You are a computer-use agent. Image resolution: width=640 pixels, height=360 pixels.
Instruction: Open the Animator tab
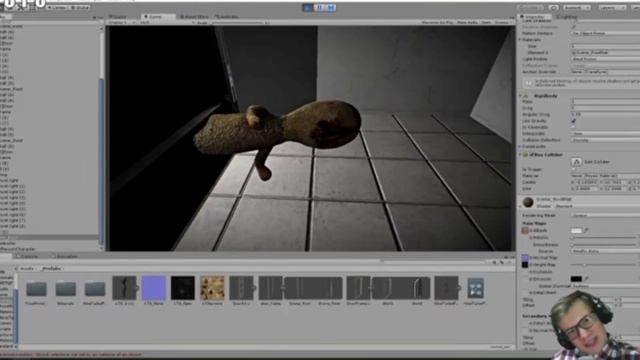[228, 17]
